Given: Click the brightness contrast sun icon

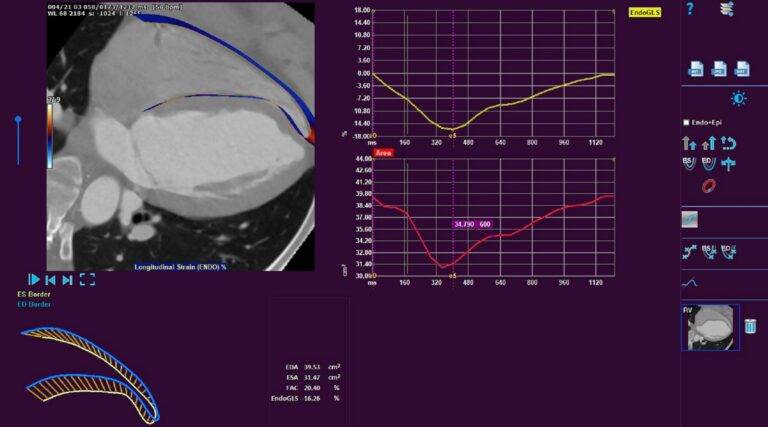Looking at the screenshot, I should tap(738, 98).
